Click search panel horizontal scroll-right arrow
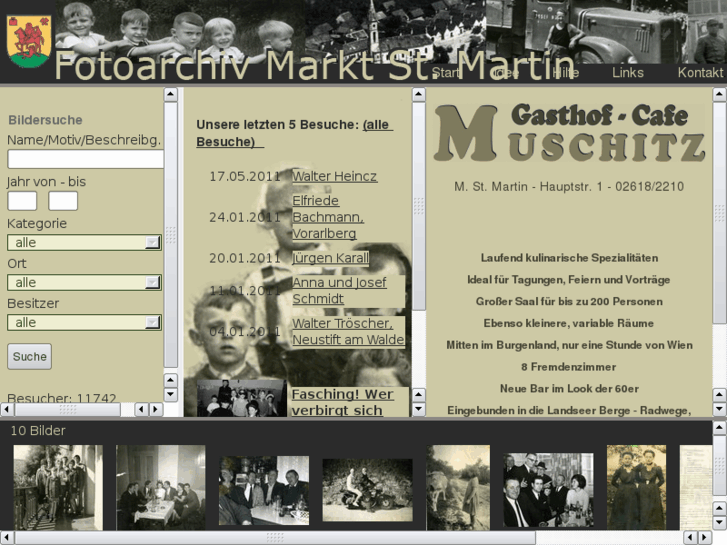 [156, 410]
